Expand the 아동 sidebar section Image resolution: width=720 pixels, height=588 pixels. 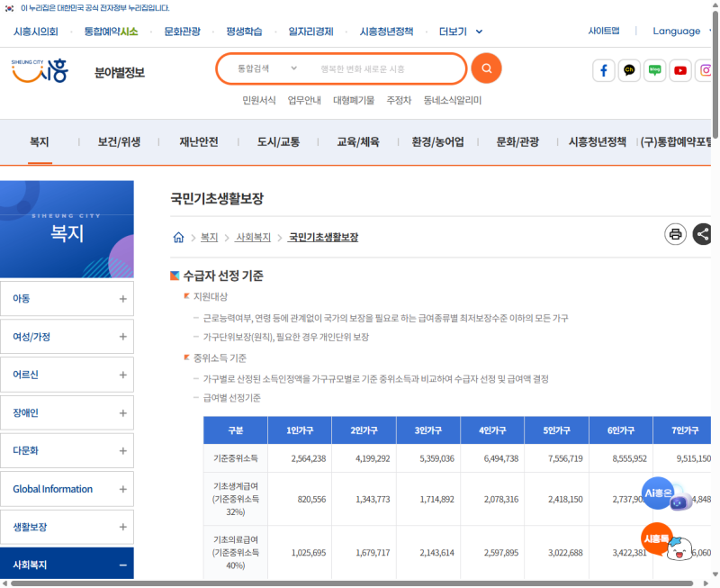pyautogui.click(x=67, y=299)
